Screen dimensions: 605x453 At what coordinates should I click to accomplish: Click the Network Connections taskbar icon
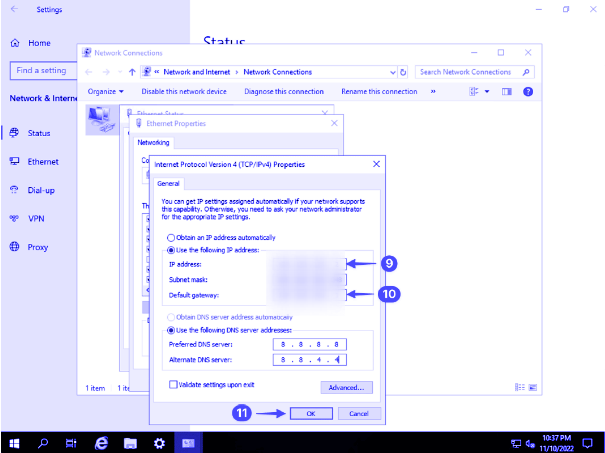[188, 443]
